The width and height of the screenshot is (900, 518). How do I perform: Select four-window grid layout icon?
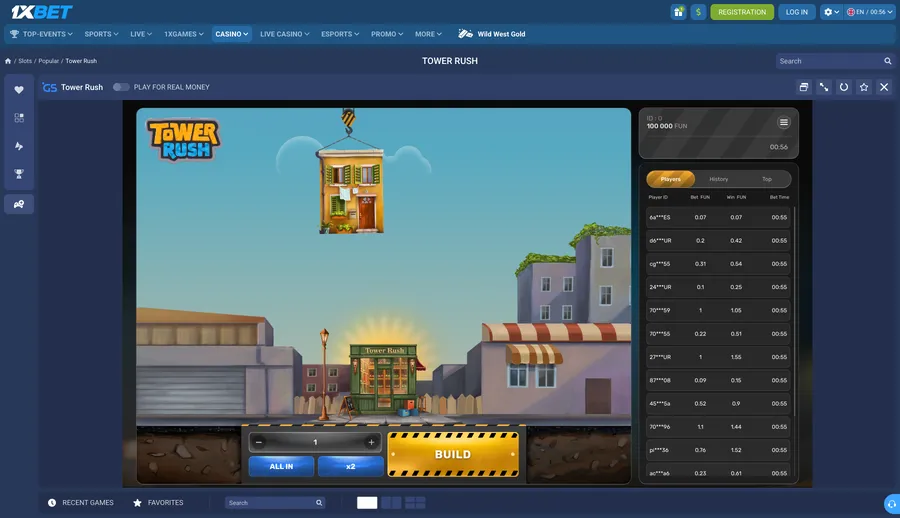pyautogui.click(x=415, y=502)
